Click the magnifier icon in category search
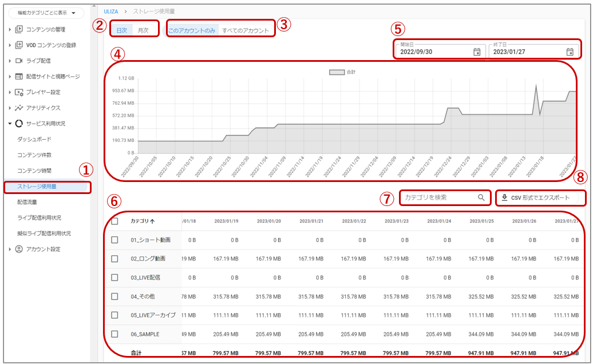This screenshot has width=593, height=364. (x=481, y=197)
